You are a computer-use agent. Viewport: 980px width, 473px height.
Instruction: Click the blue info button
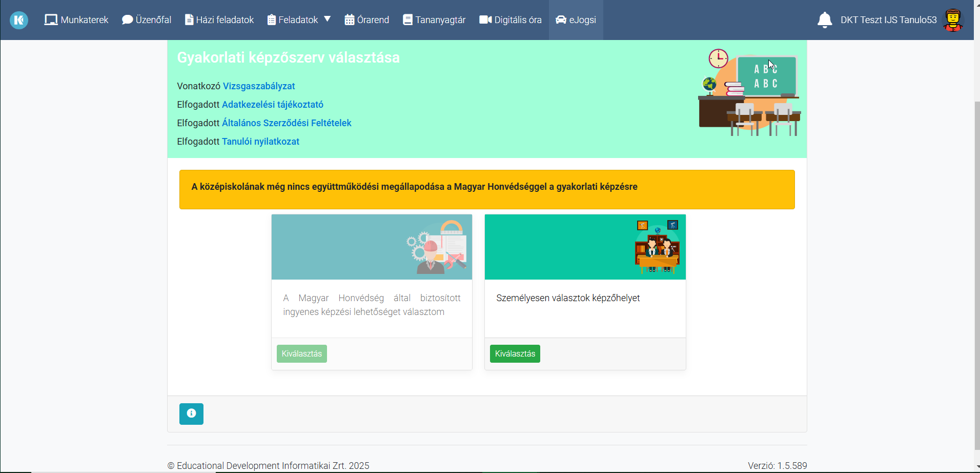[x=191, y=414]
